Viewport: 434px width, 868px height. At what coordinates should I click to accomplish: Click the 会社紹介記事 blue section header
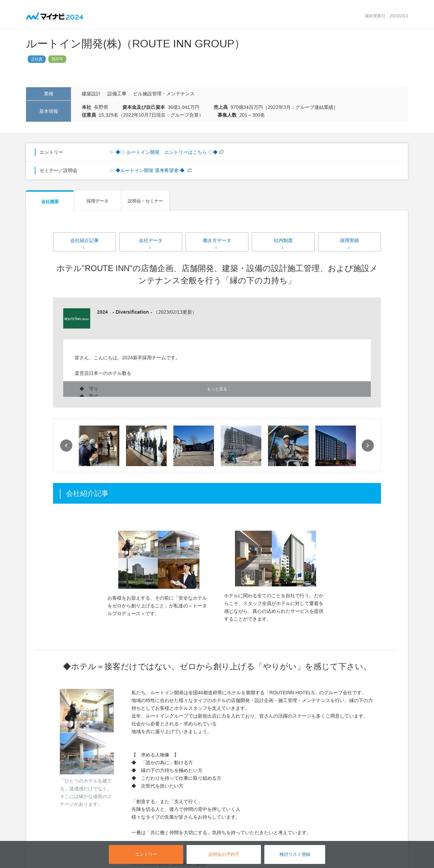217,493
